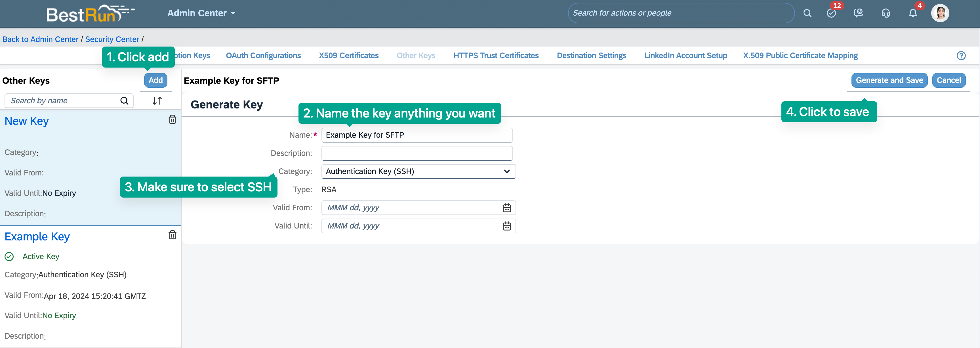Click the Security Center breadcrumb link
Screen dimensions: 980x348
[112, 39]
